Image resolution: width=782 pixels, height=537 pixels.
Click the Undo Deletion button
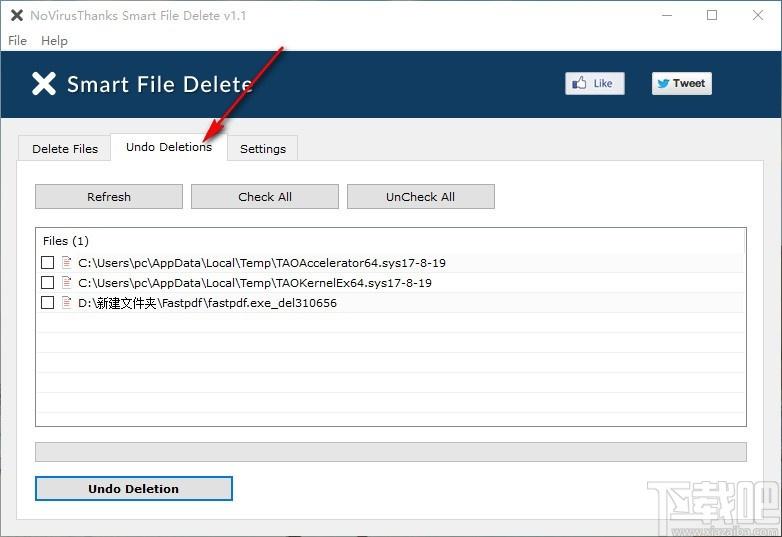pos(134,489)
